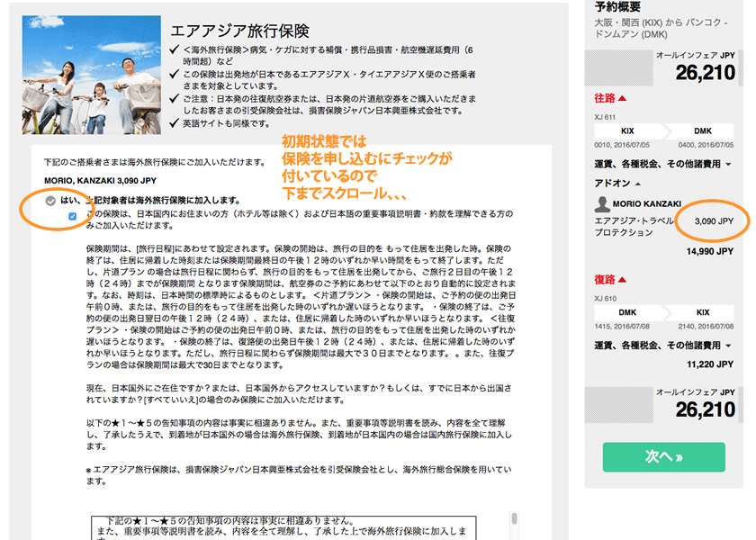Click the 2140, 2016/07/08 arrival time
The height and width of the screenshot is (540, 756).
pyautogui.click(x=706, y=327)
